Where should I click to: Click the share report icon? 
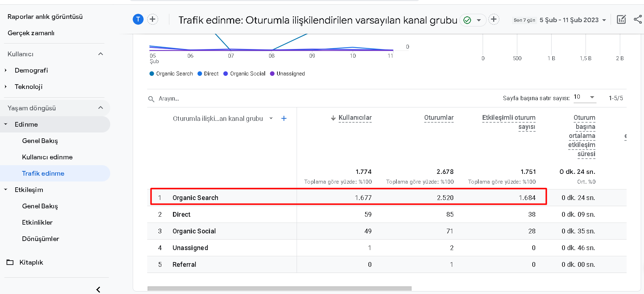pyautogui.click(x=638, y=20)
